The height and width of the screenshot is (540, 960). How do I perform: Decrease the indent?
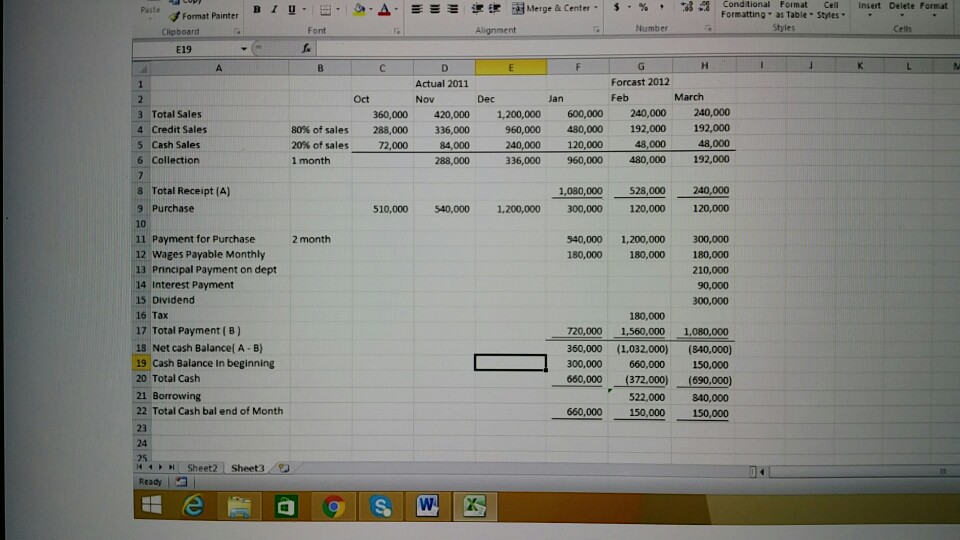[477, 9]
